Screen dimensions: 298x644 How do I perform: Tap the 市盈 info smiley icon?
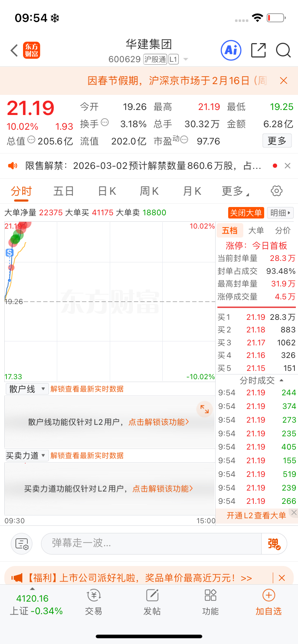184,139
